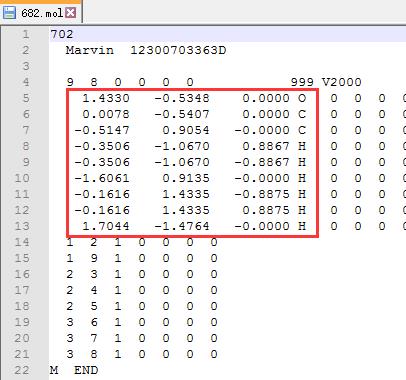Click line number 4 in the margin

pos(26,82)
